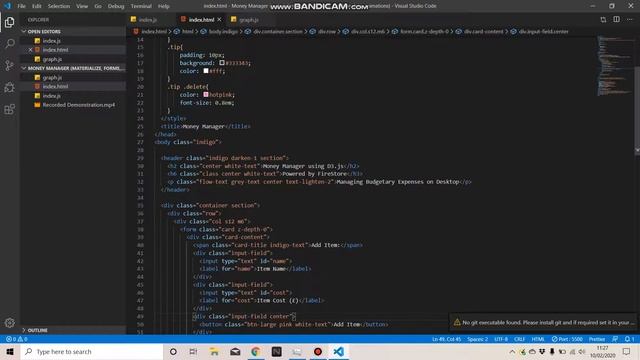The width and height of the screenshot is (640, 360).
Task: Open index.js in Money Manager folder
Action: click(x=51, y=96)
